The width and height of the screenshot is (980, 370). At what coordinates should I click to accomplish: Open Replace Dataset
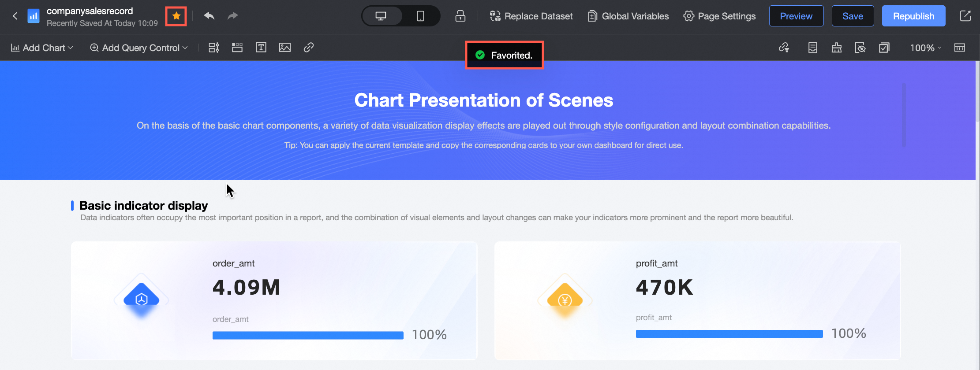pyautogui.click(x=531, y=16)
